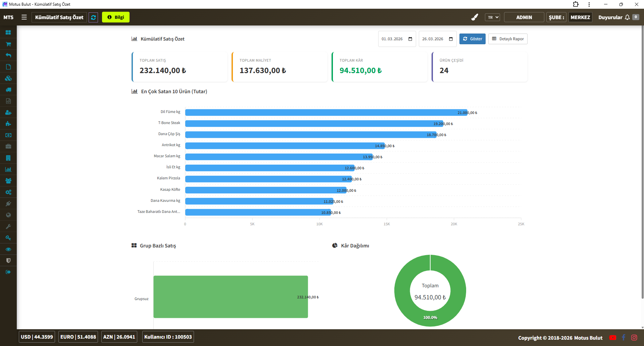This screenshot has width=644, height=346.
Task: Click the delivery truck sidebar icon
Action: point(8,90)
